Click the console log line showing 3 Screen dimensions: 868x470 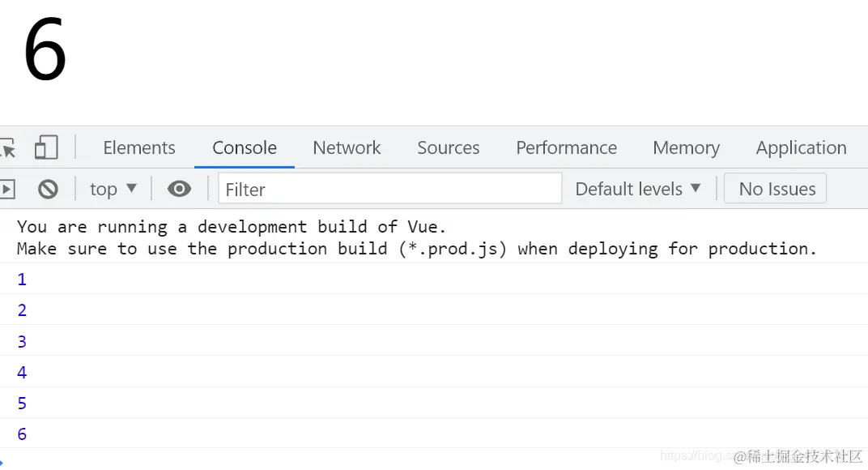[22, 341]
